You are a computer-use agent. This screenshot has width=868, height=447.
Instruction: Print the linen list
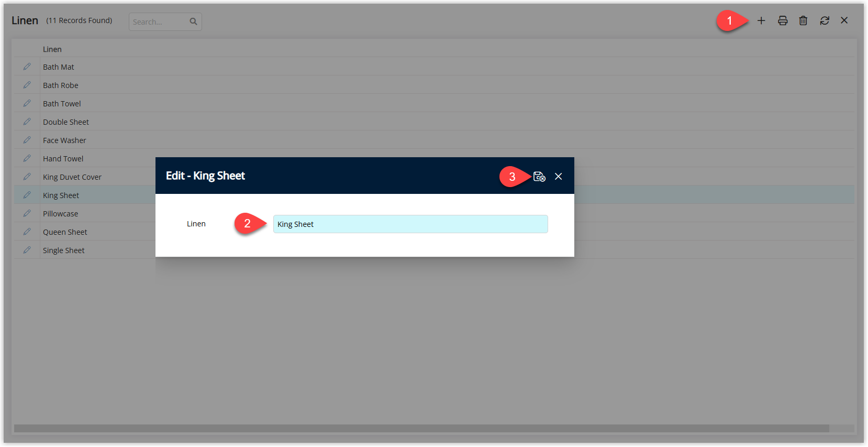783,20
